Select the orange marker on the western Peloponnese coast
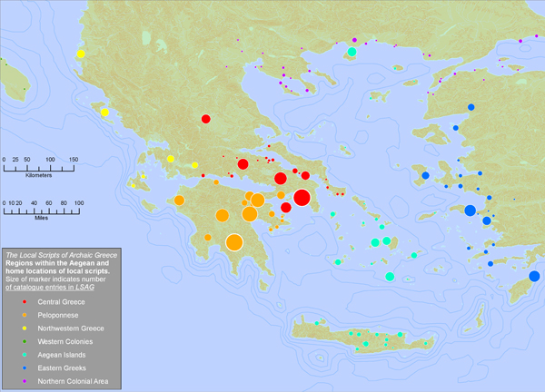The width and height of the screenshot is (545, 392). 179,201
